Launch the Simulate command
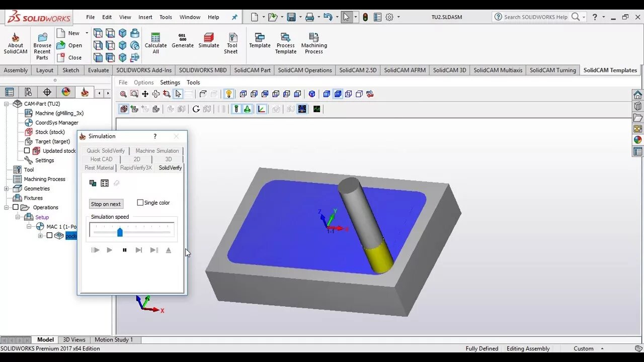 click(209, 41)
